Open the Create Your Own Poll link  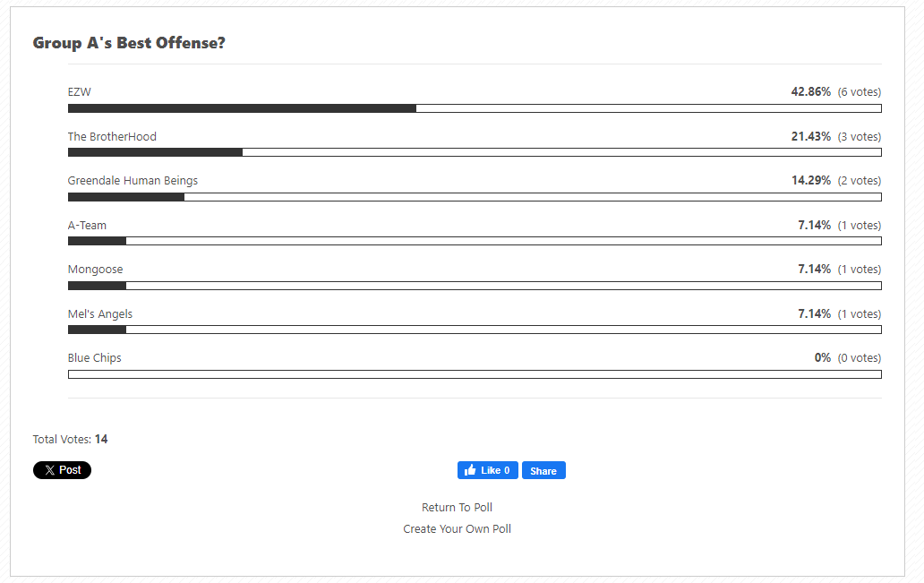pos(457,528)
